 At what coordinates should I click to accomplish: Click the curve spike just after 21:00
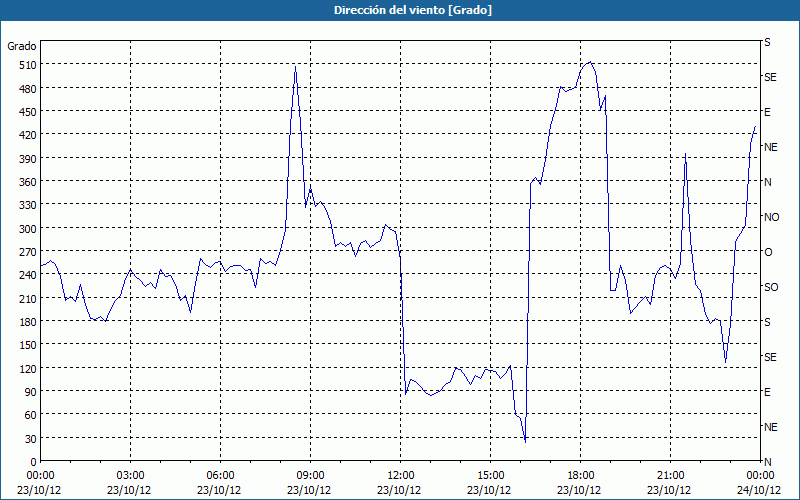(685, 154)
